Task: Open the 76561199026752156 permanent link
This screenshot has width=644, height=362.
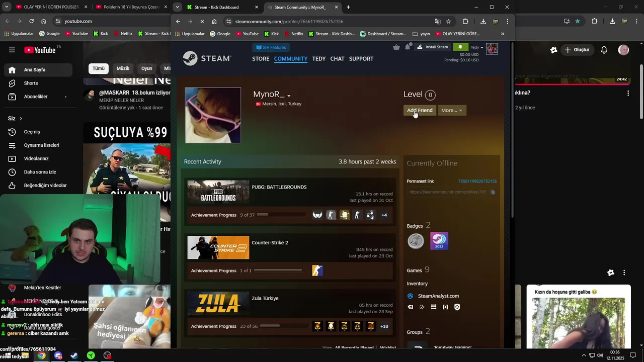Action: 477,182
